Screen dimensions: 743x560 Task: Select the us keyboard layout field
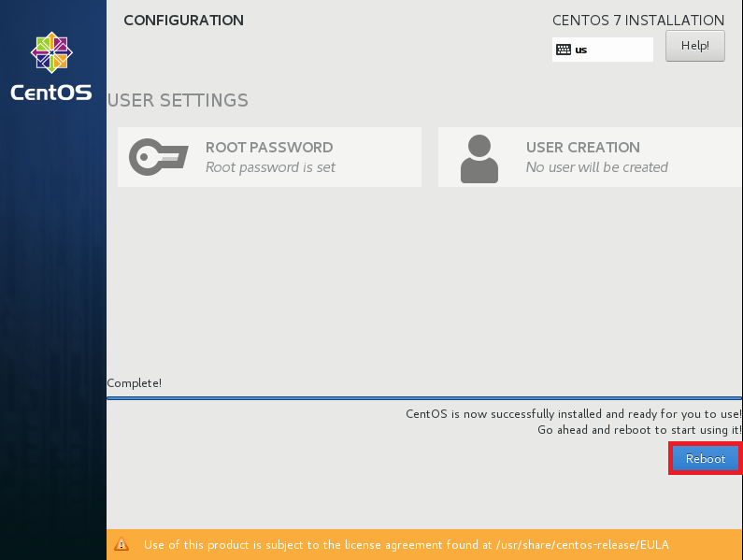(x=602, y=50)
